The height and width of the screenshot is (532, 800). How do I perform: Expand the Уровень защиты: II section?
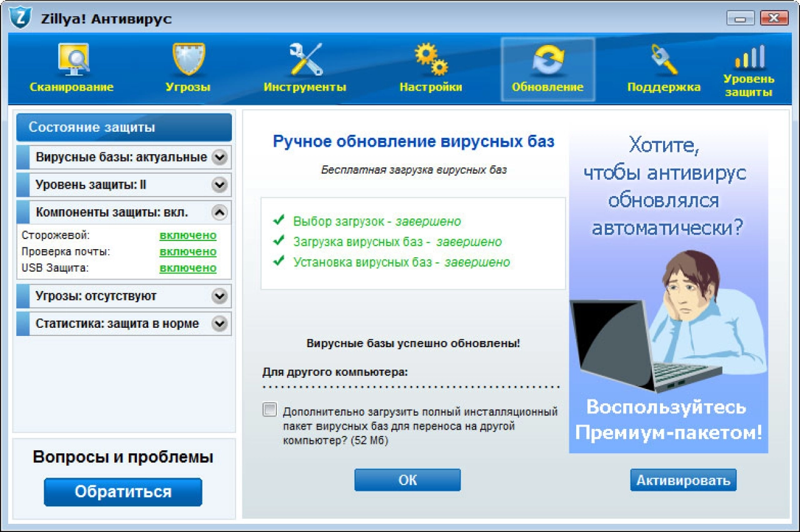(124, 185)
